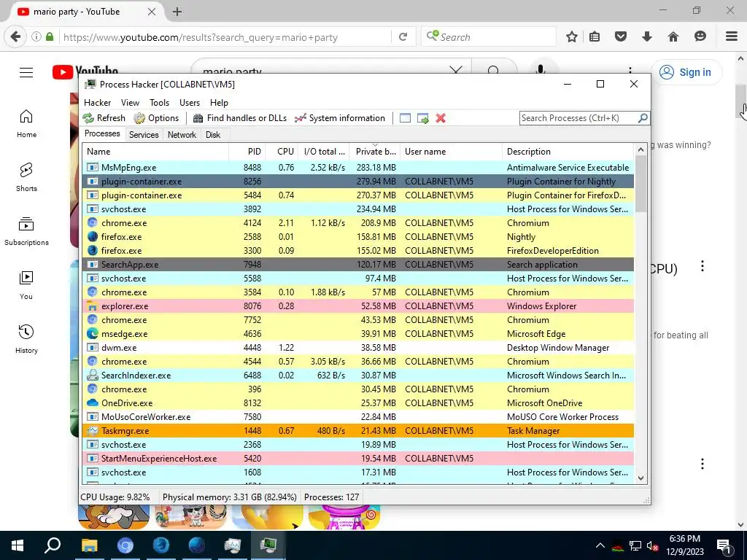Viewport: 747px width, 560px height.
Task: Open YouTube History in sidebar
Action: pos(26,339)
